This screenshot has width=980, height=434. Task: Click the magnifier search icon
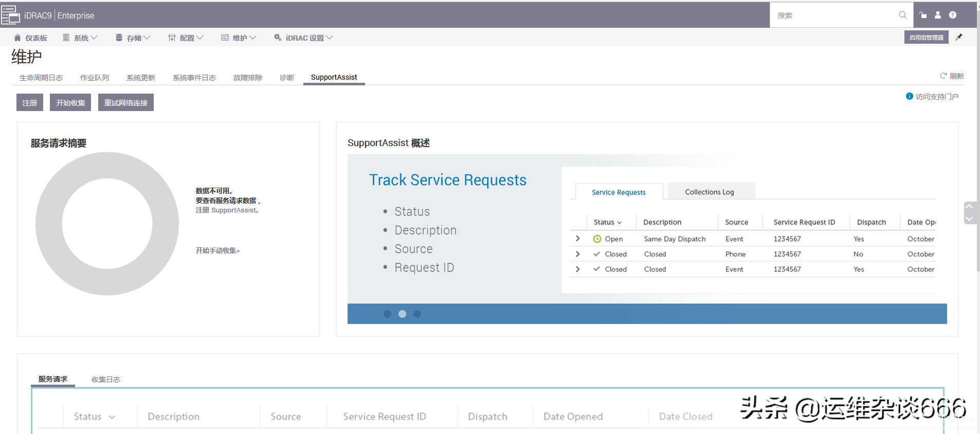(902, 15)
